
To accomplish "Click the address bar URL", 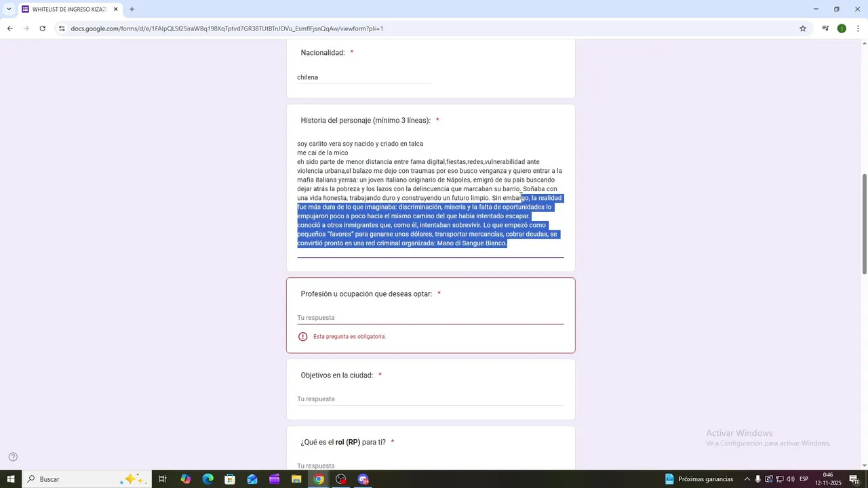I will (x=227, y=28).
